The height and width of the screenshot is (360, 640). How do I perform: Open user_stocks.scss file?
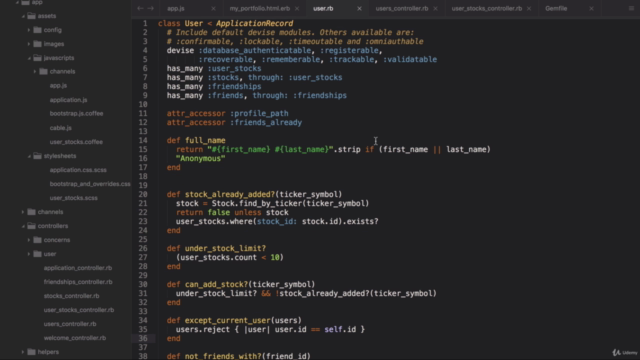(x=73, y=198)
